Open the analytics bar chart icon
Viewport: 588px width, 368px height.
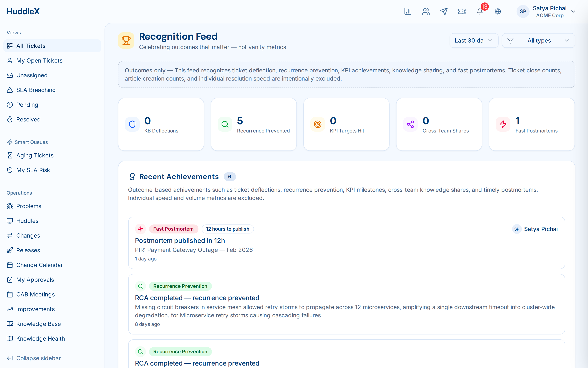(408, 11)
